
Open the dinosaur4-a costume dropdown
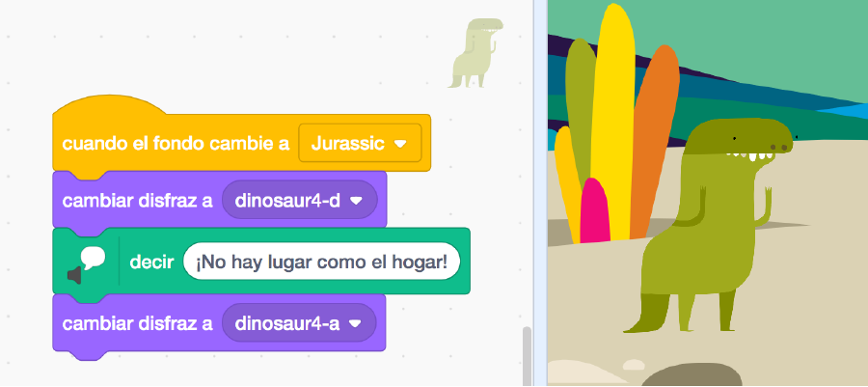pyautogui.click(x=356, y=323)
